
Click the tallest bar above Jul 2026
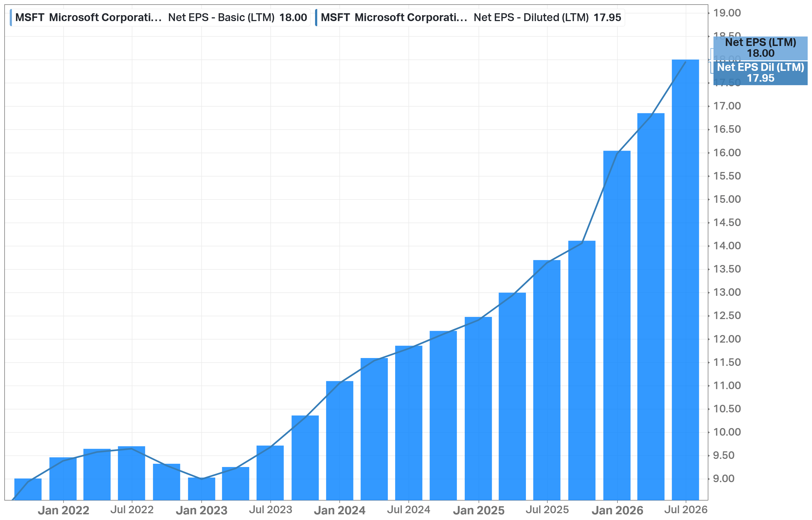(x=685, y=280)
